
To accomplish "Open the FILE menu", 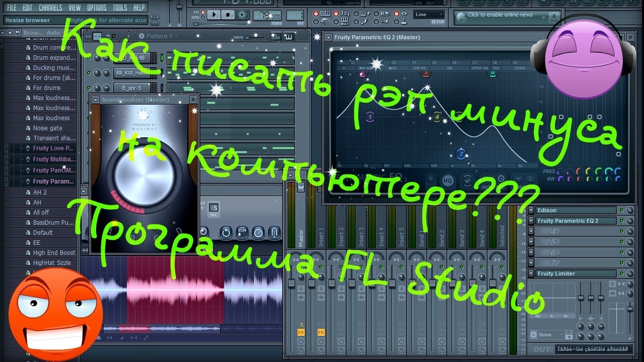I will pos(12,8).
